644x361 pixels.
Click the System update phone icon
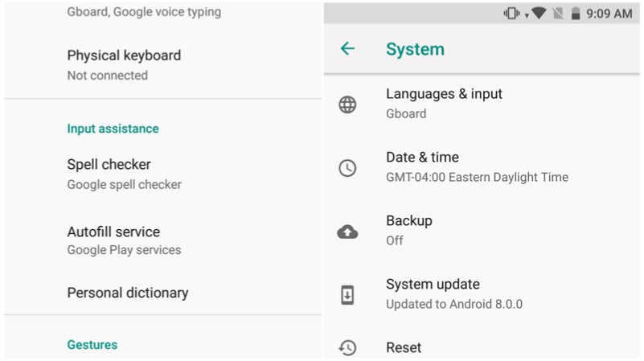click(347, 295)
